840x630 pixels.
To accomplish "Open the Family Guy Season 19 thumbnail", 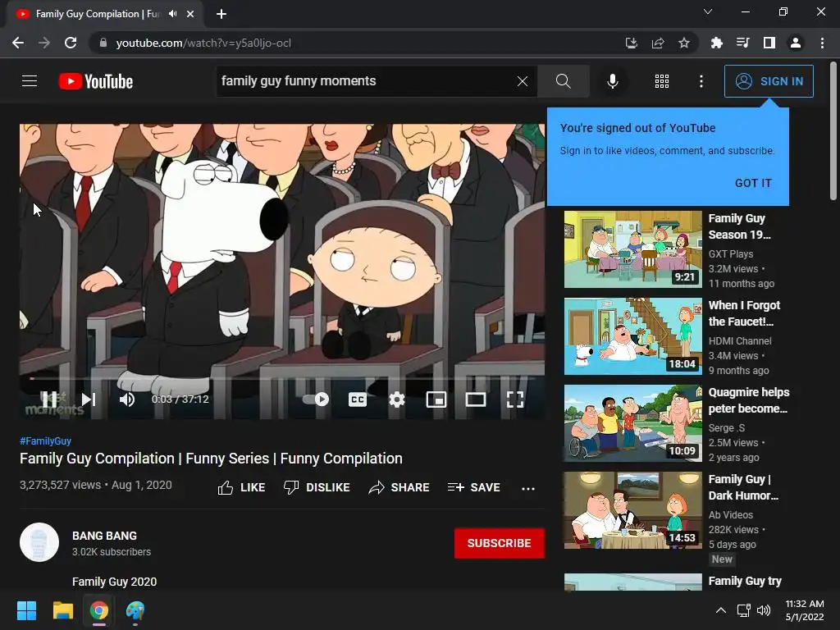I will (632, 249).
